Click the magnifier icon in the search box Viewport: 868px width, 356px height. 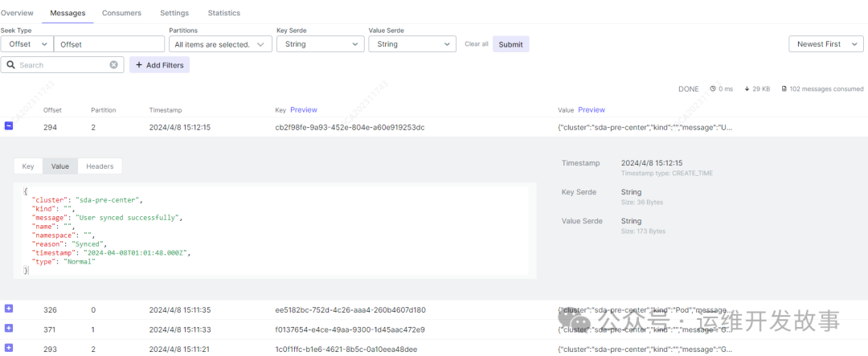click(x=10, y=65)
